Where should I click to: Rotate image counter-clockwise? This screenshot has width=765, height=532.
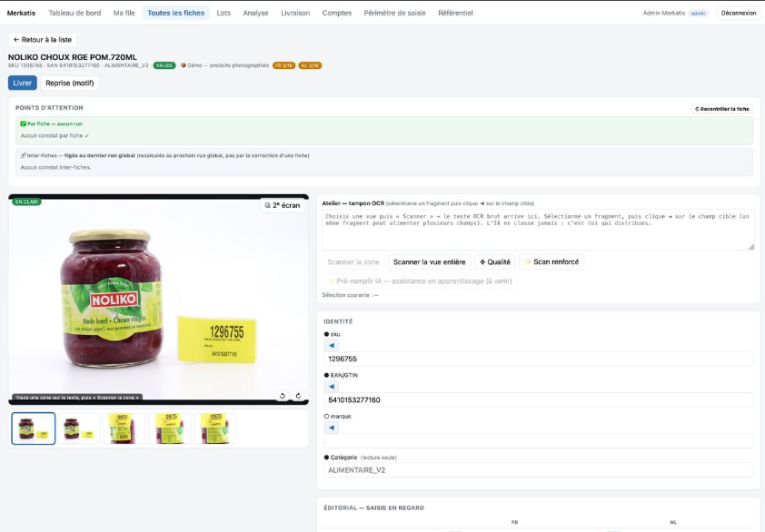tap(282, 396)
